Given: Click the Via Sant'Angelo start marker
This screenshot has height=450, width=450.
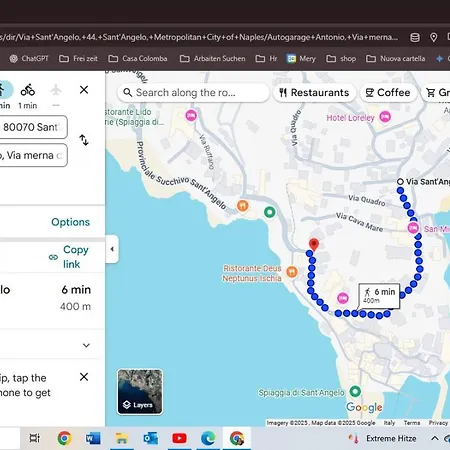Looking at the screenshot, I should (400, 182).
